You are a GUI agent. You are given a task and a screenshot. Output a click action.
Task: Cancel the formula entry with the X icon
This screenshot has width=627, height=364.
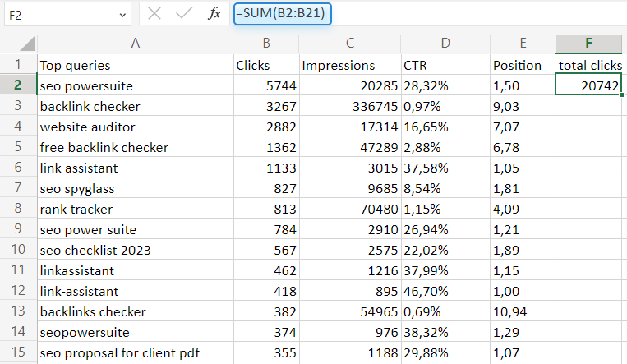[154, 14]
